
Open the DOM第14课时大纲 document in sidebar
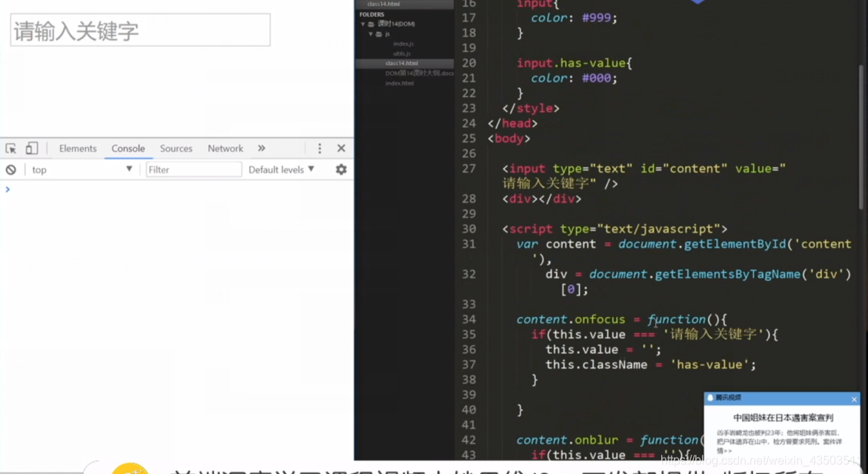(x=419, y=73)
